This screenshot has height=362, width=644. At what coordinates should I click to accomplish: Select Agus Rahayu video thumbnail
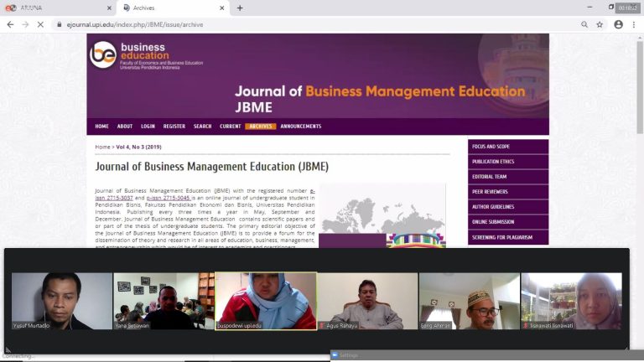(x=367, y=301)
